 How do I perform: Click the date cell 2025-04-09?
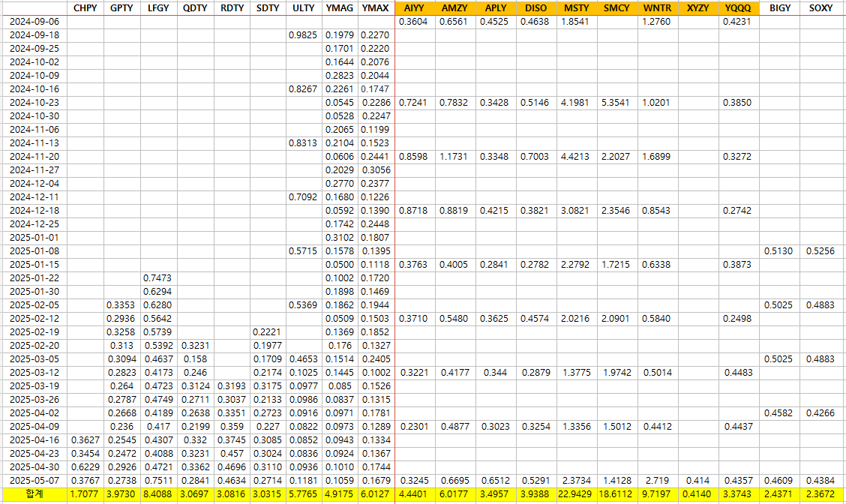pos(34,426)
